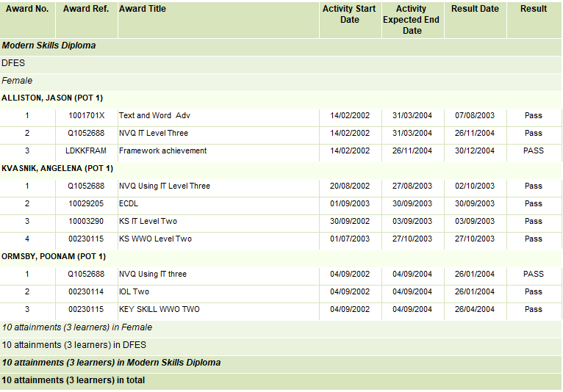
Task: Click the KEY SKILL WWO TWO entry
Action: [x=159, y=309]
